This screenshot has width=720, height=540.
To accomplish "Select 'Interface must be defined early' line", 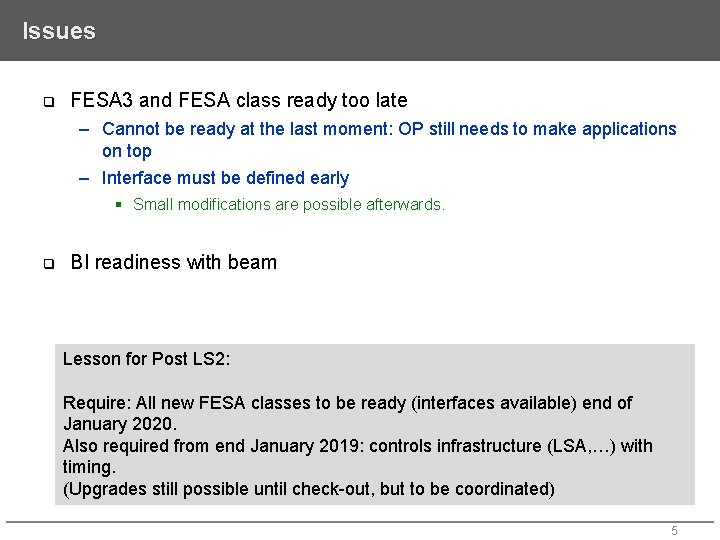I will pos(225,178).
